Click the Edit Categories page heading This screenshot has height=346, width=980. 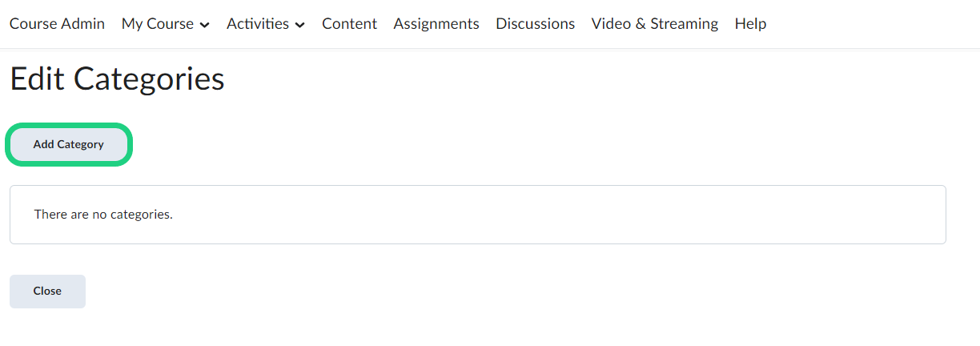pos(117,79)
